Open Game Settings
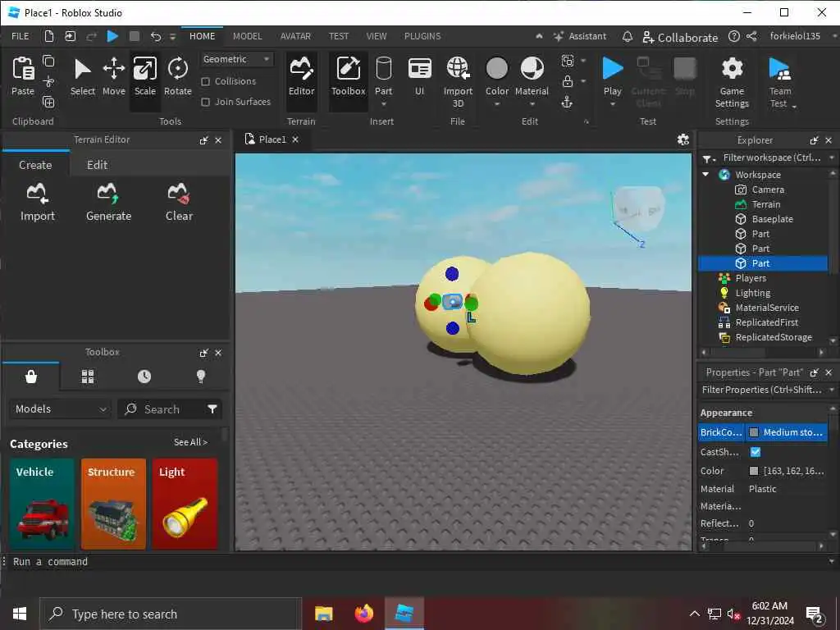 732,81
